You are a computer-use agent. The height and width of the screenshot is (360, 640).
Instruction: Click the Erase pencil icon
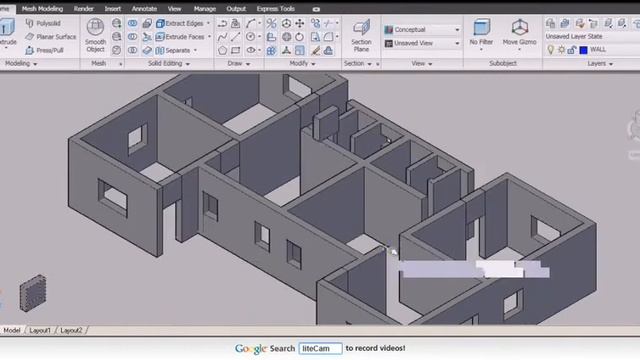coord(315,50)
